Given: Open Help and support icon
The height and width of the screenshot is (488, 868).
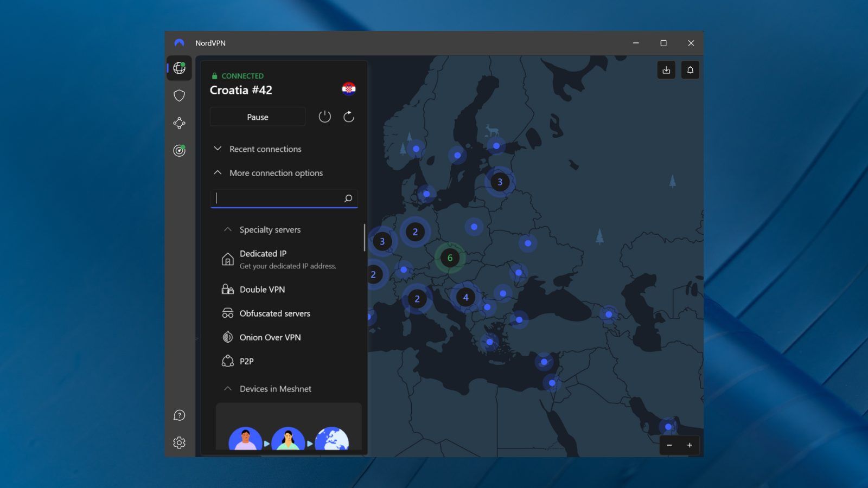Looking at the screenshot, I should pos(179,415).
